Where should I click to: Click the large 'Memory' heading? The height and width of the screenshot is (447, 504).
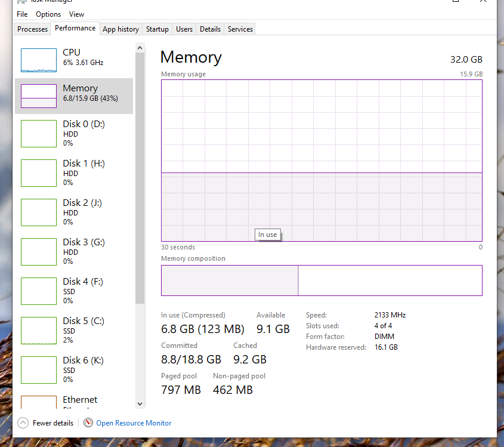pos(191,57)
